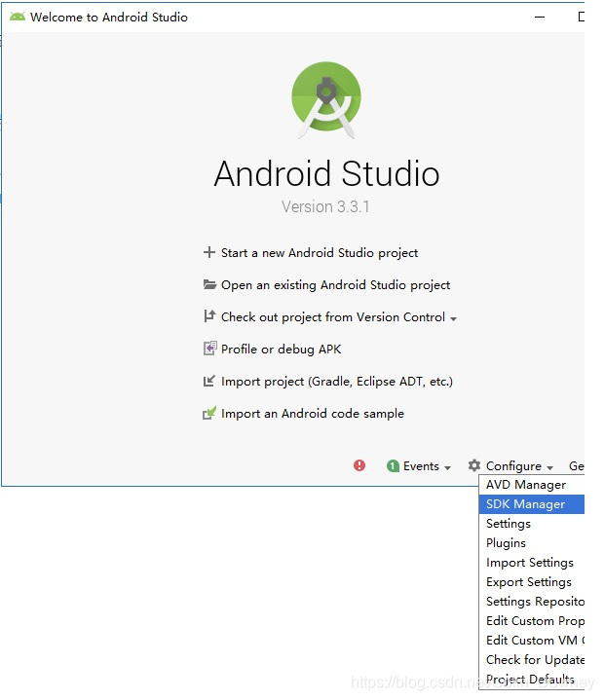Check out project from Version Control

(x=333, y=317)
